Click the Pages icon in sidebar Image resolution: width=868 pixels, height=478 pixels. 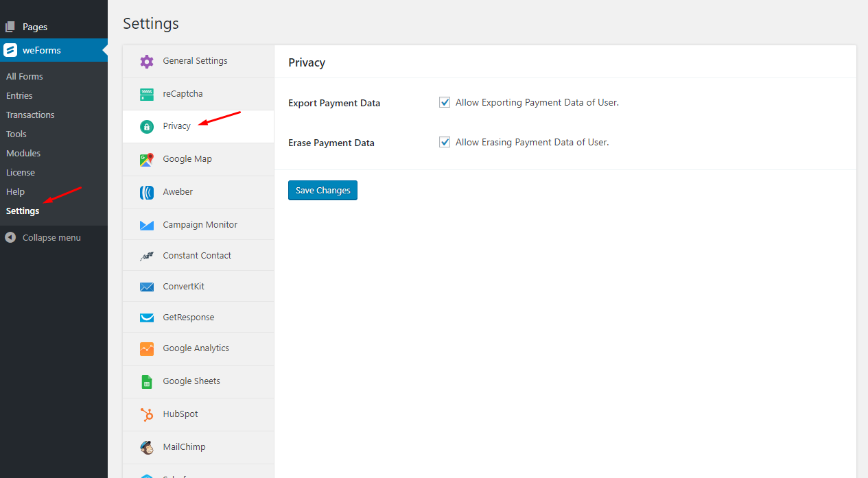pyautogui.click(x=10, y=27)
